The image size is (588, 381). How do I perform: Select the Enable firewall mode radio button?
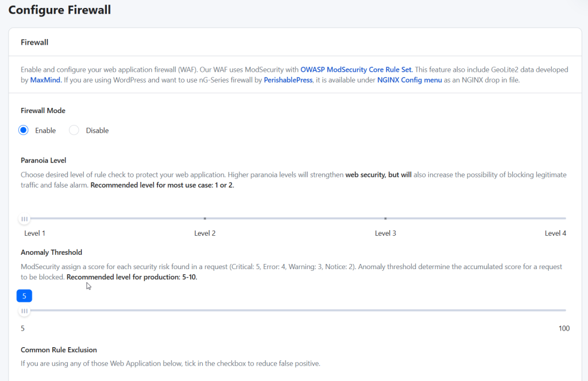point(23,130)
